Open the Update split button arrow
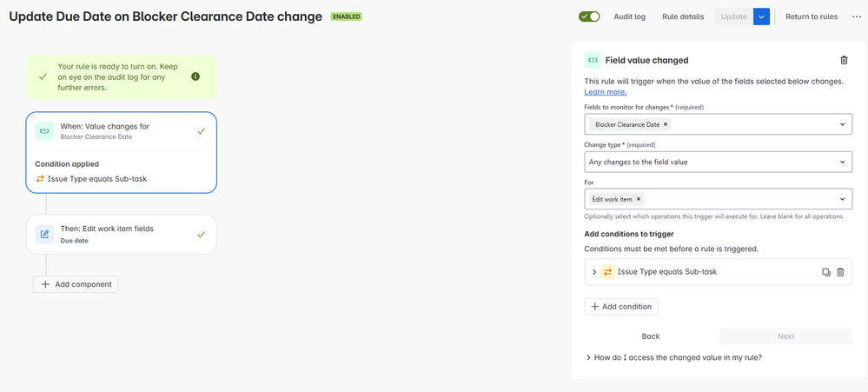 [761, 17]
